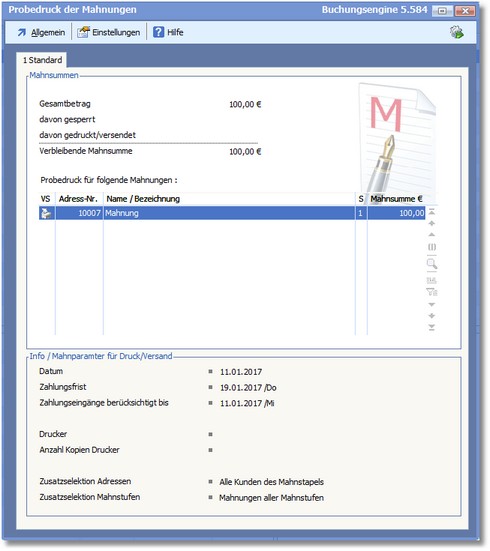Click the Adress-Nr. column header
Screen dimensions: 490x551
click(x=79, y=199)
